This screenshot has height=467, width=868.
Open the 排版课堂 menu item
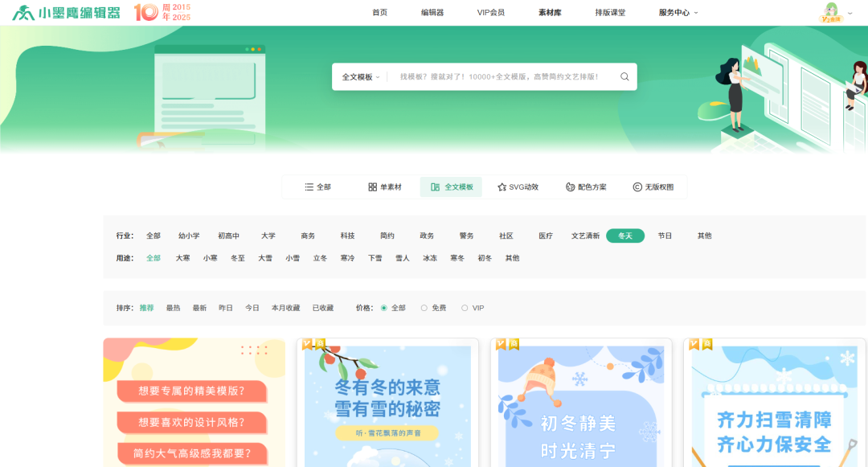pyautogui.click(x=610, y=12)
